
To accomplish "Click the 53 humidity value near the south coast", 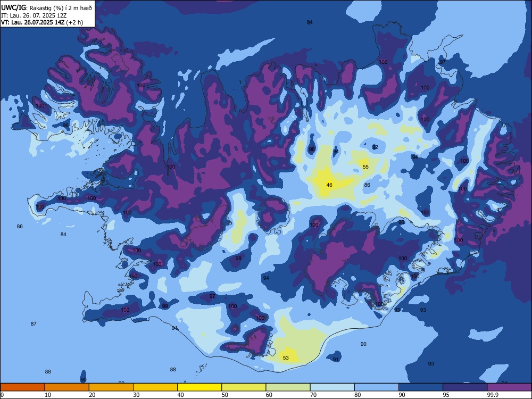I will pyautogui.click(x=286, y=358).
